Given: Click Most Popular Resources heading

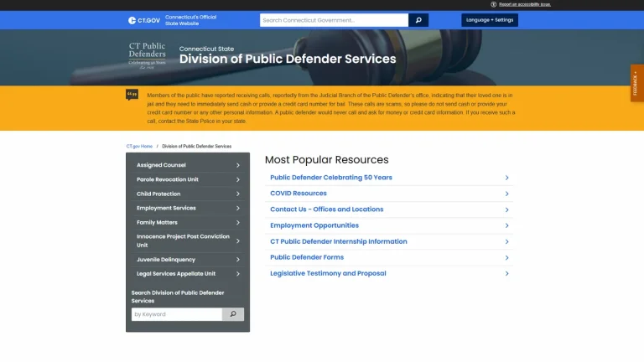Looking at the screenshot, I should pos(326,160).
